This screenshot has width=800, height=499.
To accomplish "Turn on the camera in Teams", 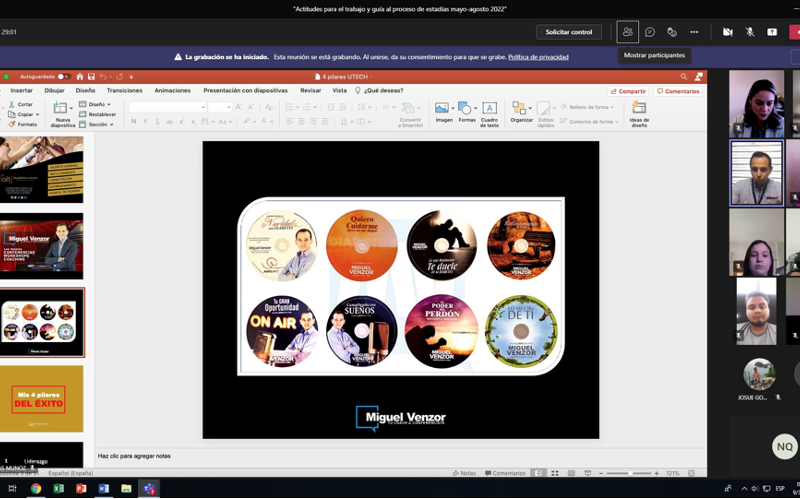I will (x=727, y=32).
